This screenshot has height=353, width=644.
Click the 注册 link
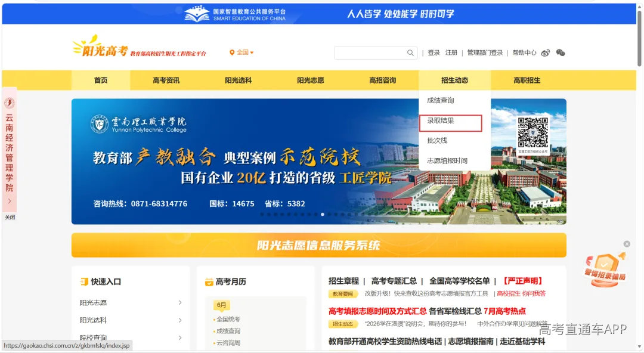451,52
